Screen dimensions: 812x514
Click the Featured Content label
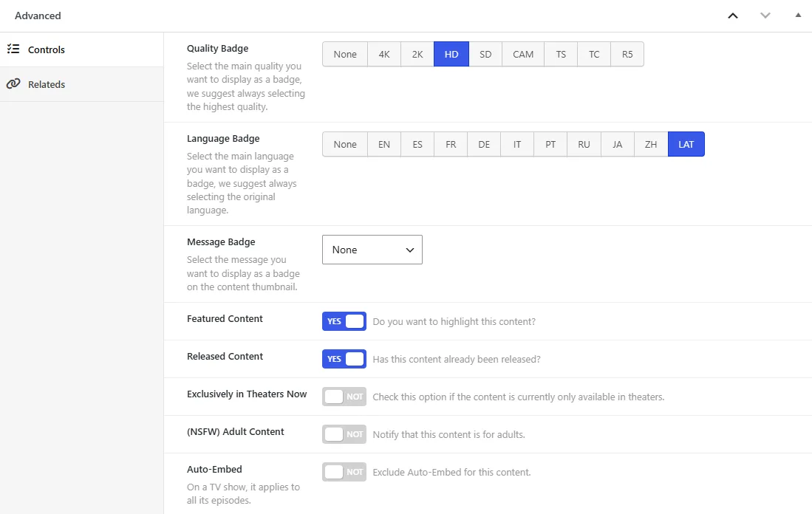(225, 318)
